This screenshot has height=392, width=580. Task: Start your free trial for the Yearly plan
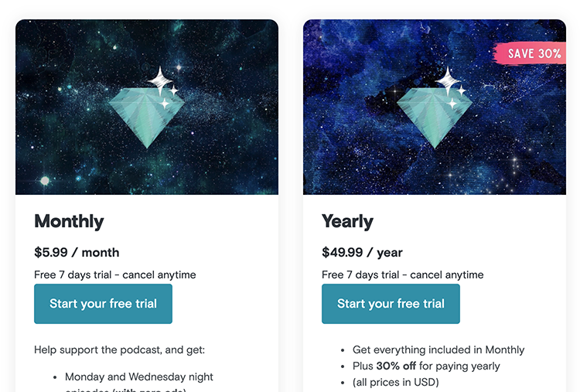(391, 304)
